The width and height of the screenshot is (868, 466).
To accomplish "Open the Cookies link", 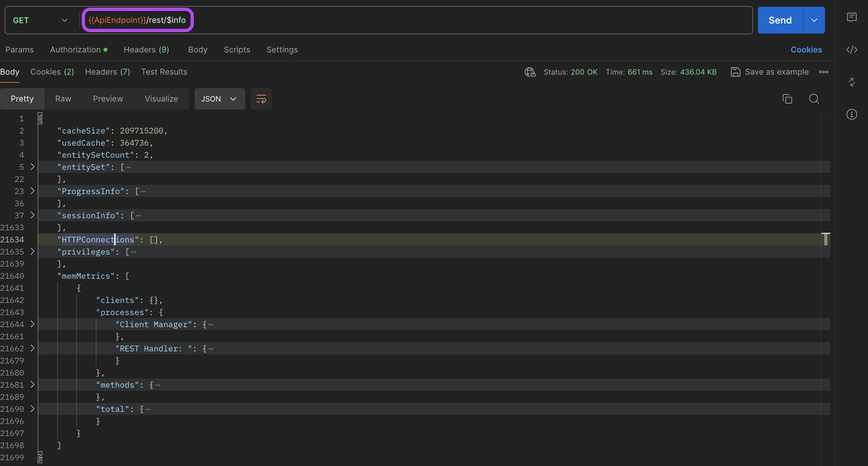I will pos(806,50).
